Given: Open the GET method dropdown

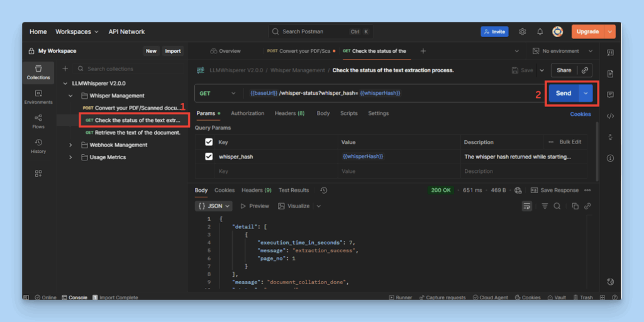Looking at the screenshot, I should [x=217, y=93].
